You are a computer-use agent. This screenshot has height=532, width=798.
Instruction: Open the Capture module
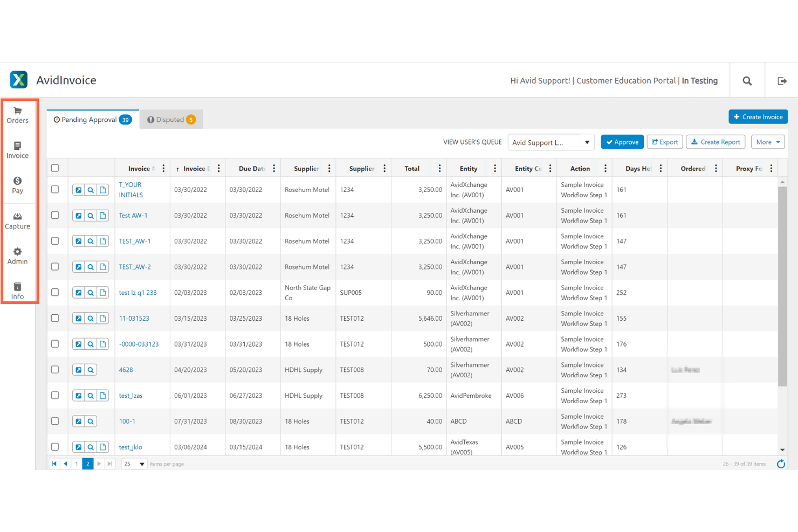17,220
